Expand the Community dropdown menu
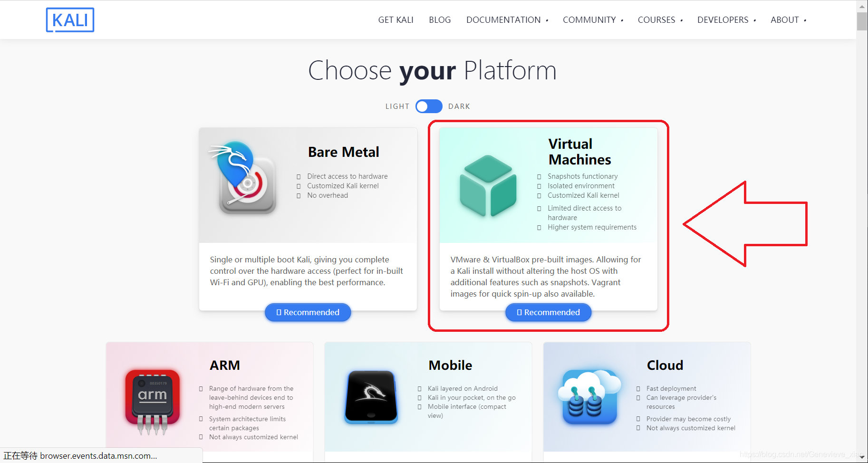The image size is (868, 463). coord(593,20)
